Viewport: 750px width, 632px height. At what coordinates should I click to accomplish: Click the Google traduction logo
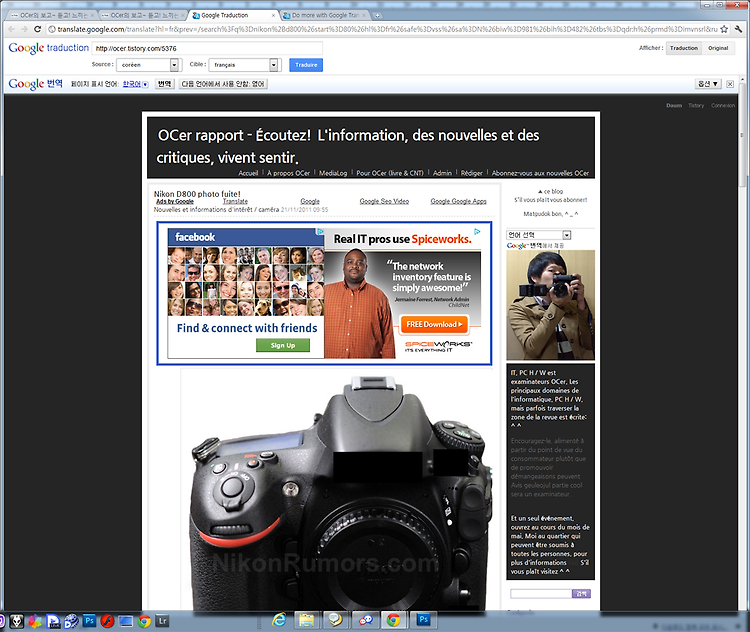point(48,48)
